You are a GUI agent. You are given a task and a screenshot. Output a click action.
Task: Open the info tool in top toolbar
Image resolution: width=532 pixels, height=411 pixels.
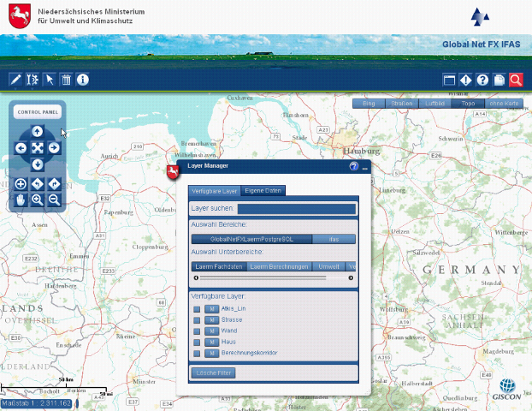83,80
